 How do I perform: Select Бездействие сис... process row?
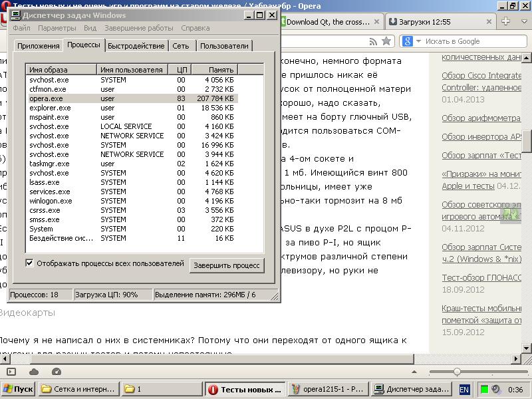pos(132,238)
